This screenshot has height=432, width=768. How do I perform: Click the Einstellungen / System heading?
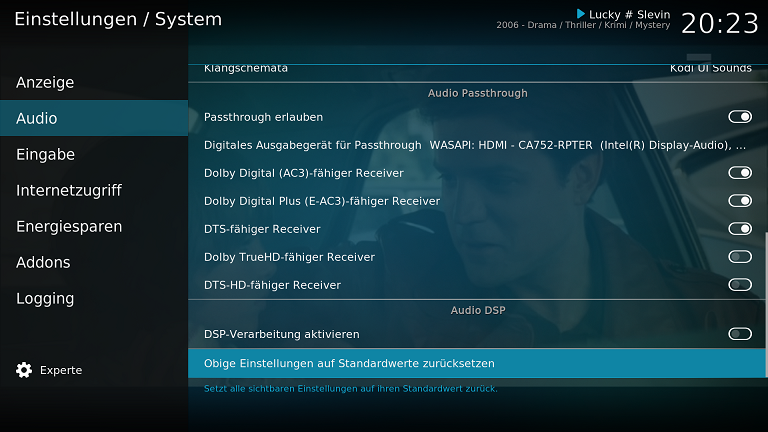click(x=118, y=19)
